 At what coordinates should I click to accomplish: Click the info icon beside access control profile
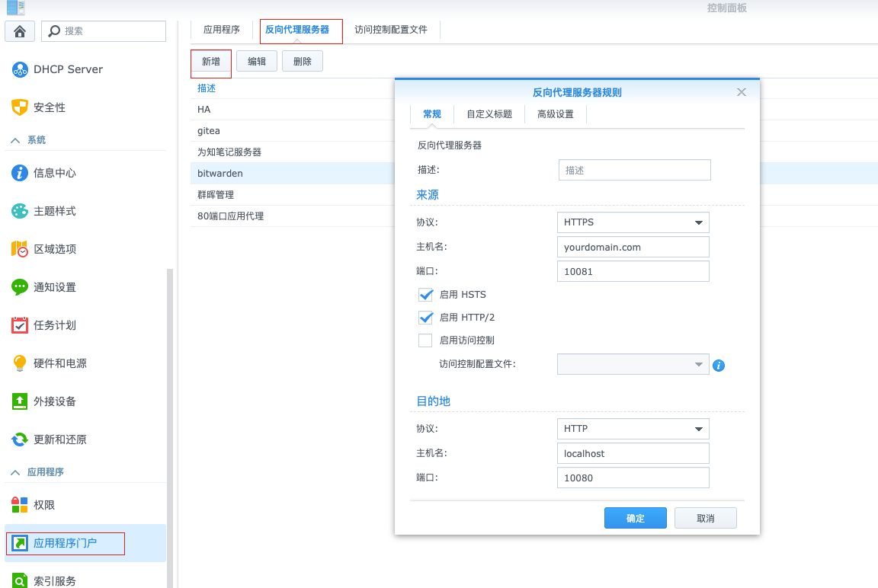point(719,366)
